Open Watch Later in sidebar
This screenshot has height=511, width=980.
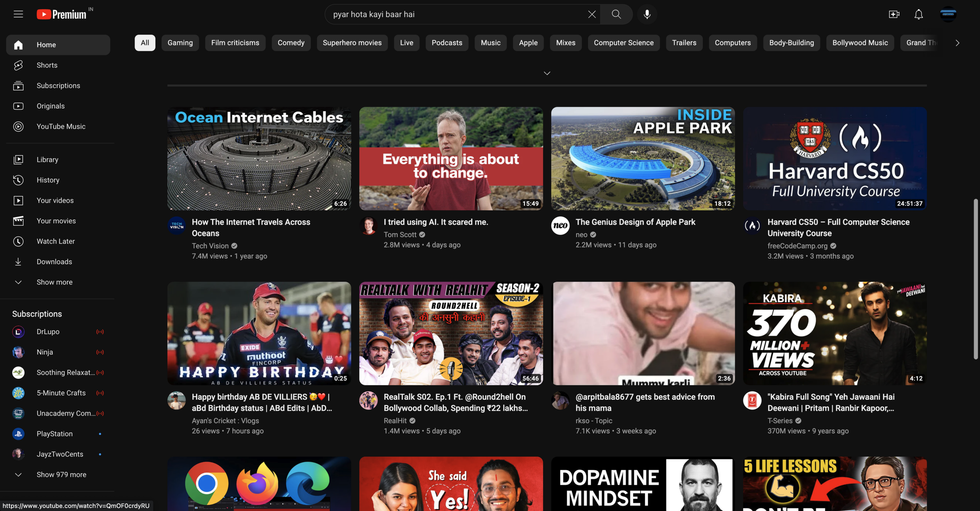tap(55, 241)
